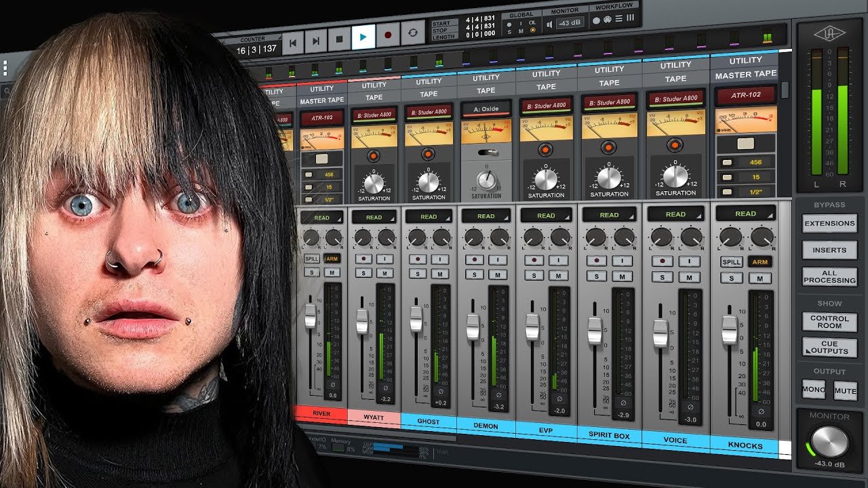
Task: Open READ automation menu on DEMON
Action: tap(486, 216)
